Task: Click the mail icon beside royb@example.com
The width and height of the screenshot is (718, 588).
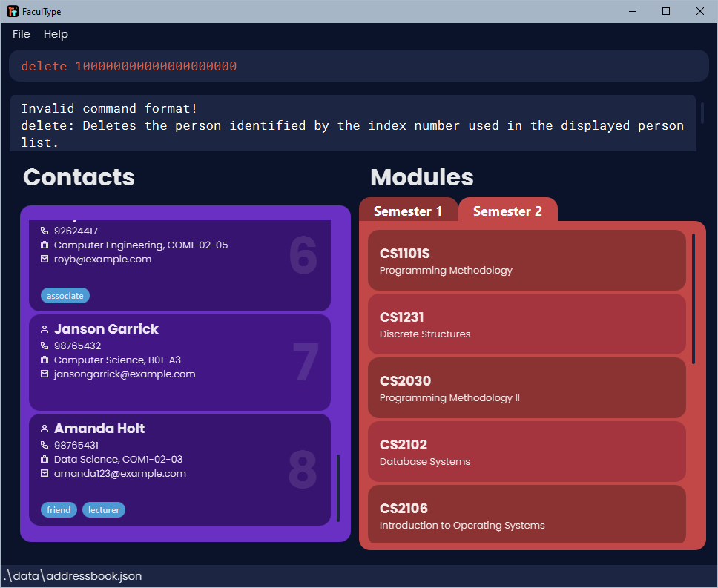Action: coord(45,259)
